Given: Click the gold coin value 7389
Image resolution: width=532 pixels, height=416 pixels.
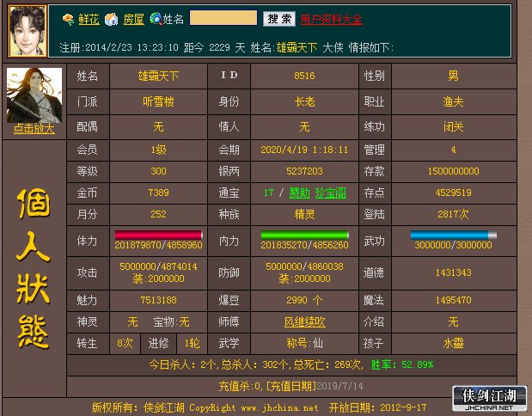Looking at the screenshot, I should coord(158,193).
